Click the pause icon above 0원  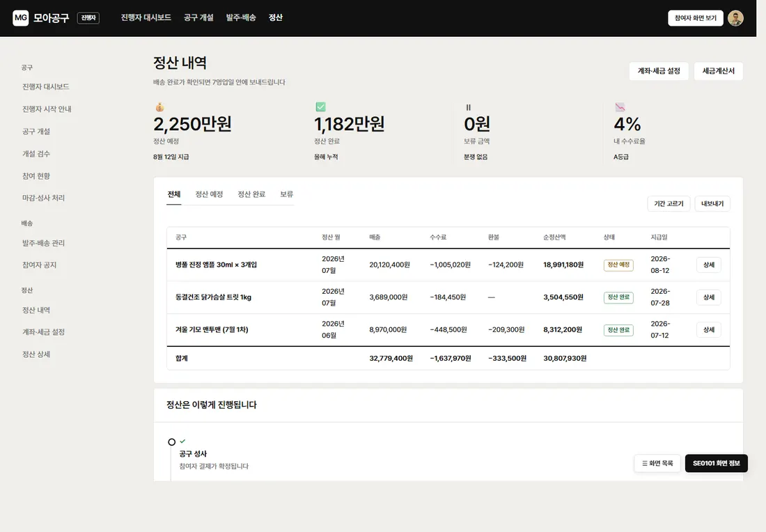tap(469, 107)
